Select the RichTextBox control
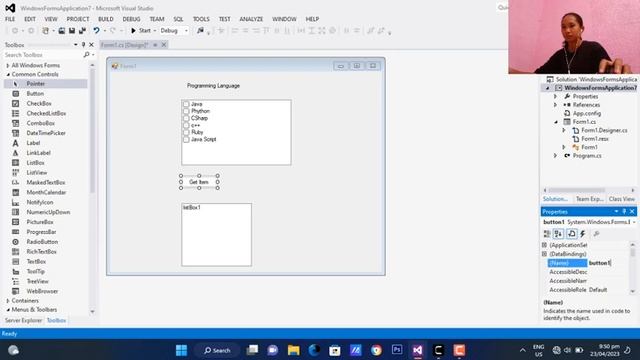Image resolution: width=640 pixels, height=360 pixels. [x=41, y=251]
